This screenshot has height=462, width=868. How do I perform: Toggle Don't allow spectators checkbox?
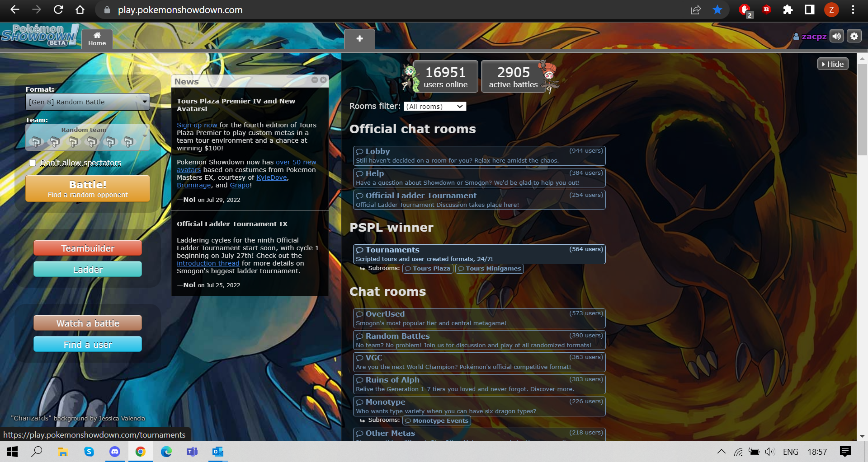[33, 163]
